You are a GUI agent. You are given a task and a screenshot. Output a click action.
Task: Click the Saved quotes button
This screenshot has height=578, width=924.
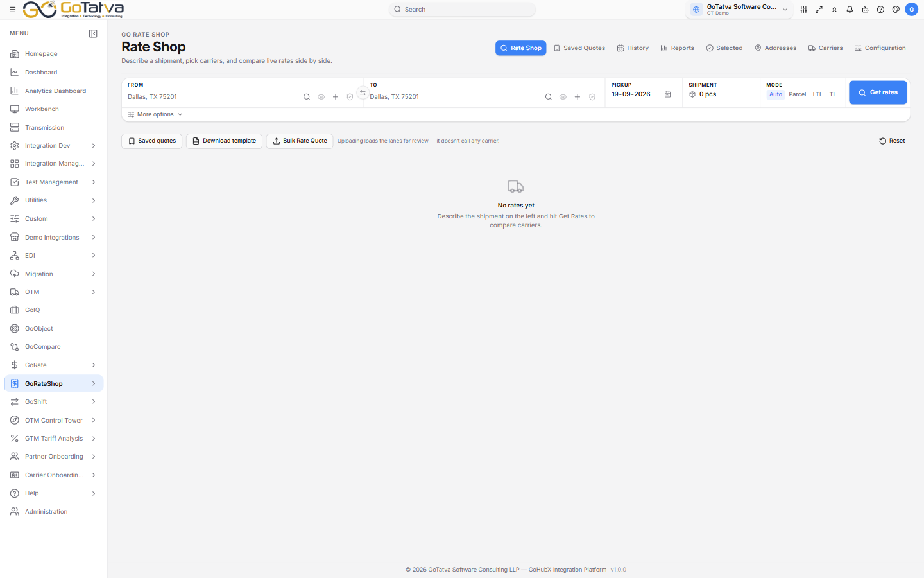pos(152,141)
